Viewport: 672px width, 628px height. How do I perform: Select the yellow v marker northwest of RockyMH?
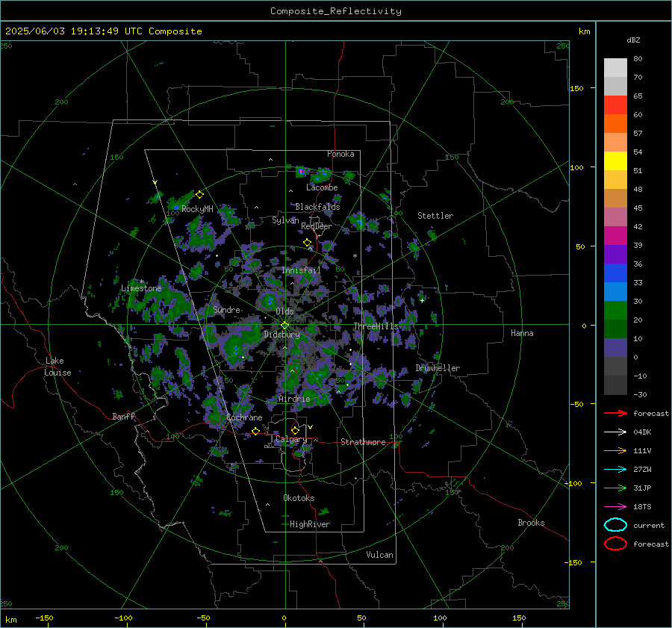pyautogui.click(x=155, y=182)
